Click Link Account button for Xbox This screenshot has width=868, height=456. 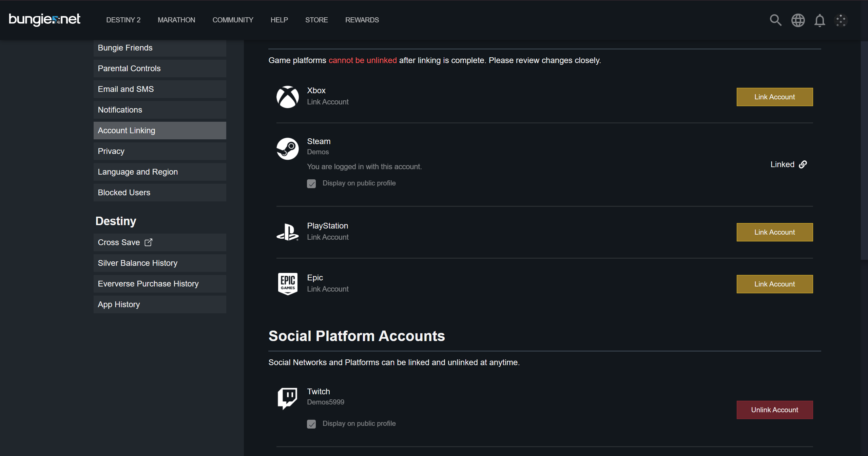tap(774, 97)
